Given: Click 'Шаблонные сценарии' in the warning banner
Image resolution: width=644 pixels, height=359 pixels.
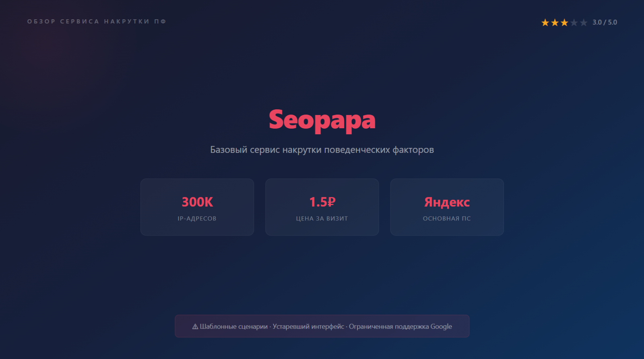Looking at the screenshot, I should (233, 326).
